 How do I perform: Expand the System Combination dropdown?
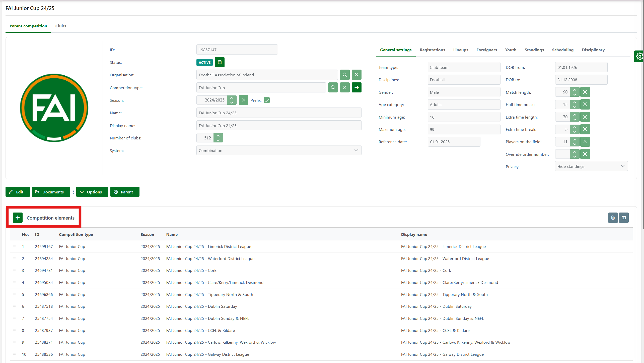click(x=279, y=150)
